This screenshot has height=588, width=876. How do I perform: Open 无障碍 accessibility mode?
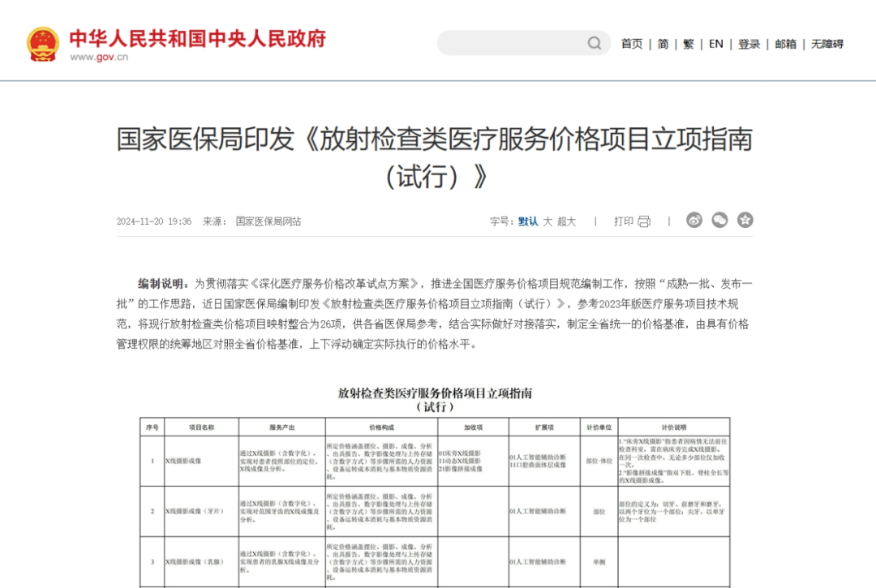pos(827,44)
